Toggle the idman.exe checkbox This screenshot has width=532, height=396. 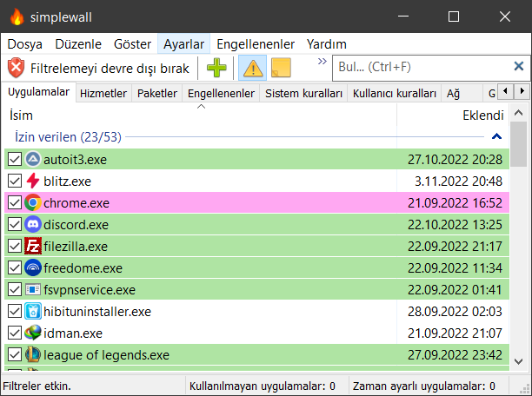click(14, 333)
